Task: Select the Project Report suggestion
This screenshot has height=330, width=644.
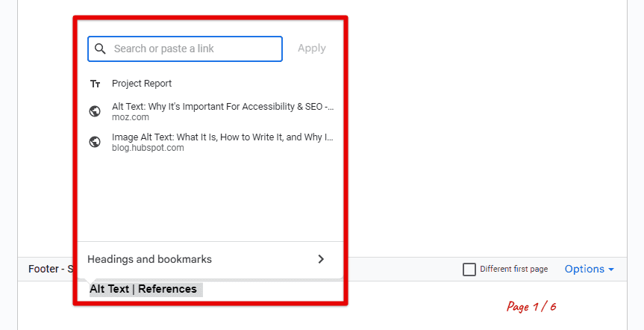Action: click(x=210, y=84)
